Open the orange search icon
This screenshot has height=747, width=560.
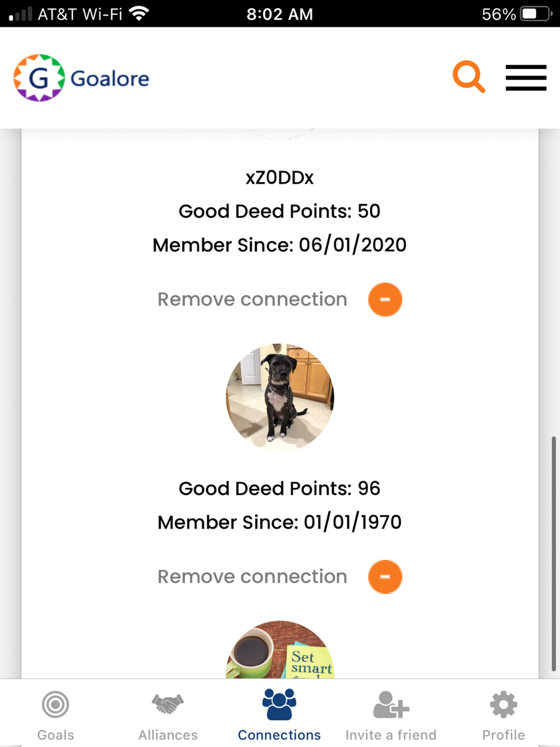[469, 77]
